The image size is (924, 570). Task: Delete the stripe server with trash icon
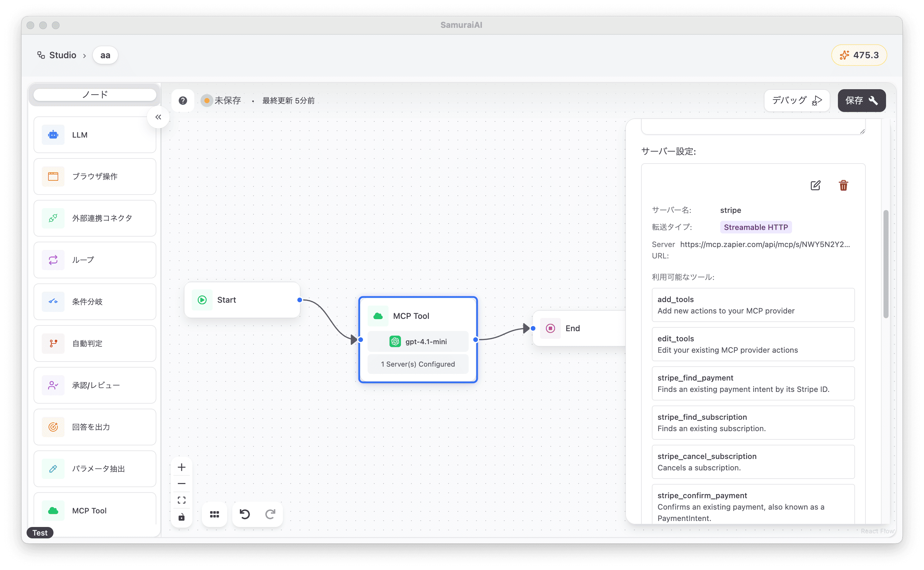click(843, 185)
